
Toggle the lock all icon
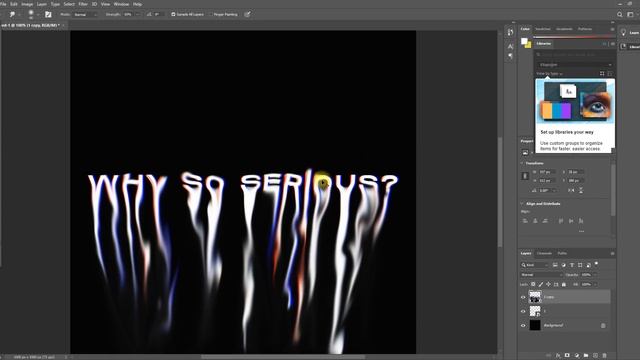(x=564, y=284)
